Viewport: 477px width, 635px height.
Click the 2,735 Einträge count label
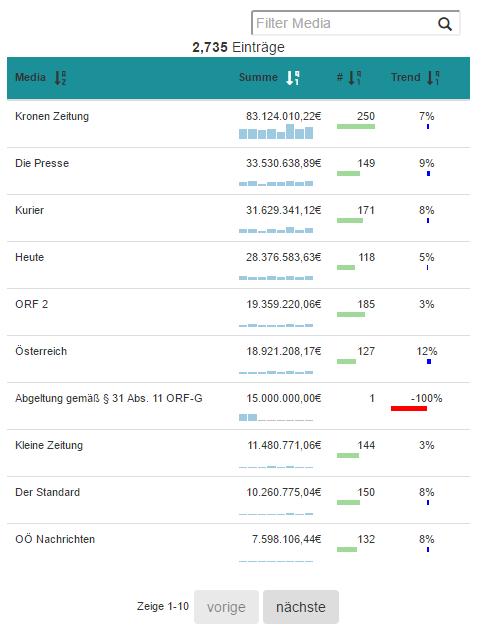(x=238, y=47)
